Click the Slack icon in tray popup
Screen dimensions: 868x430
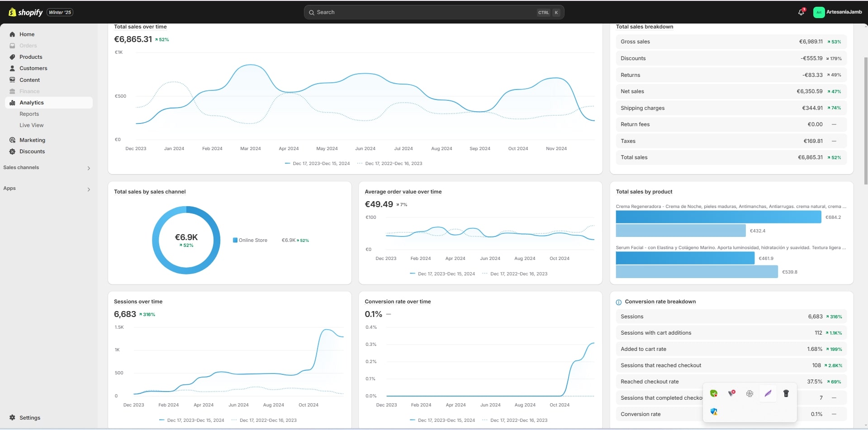coord(749,394)
